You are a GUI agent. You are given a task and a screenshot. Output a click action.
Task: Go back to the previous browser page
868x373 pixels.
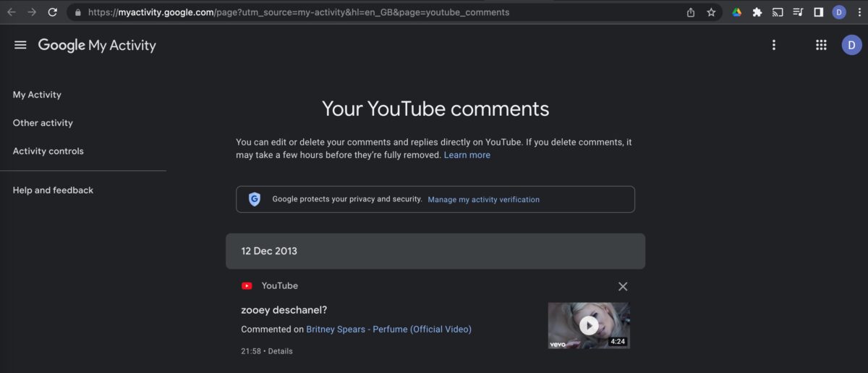pyautogui.click(x=12, y=12)
